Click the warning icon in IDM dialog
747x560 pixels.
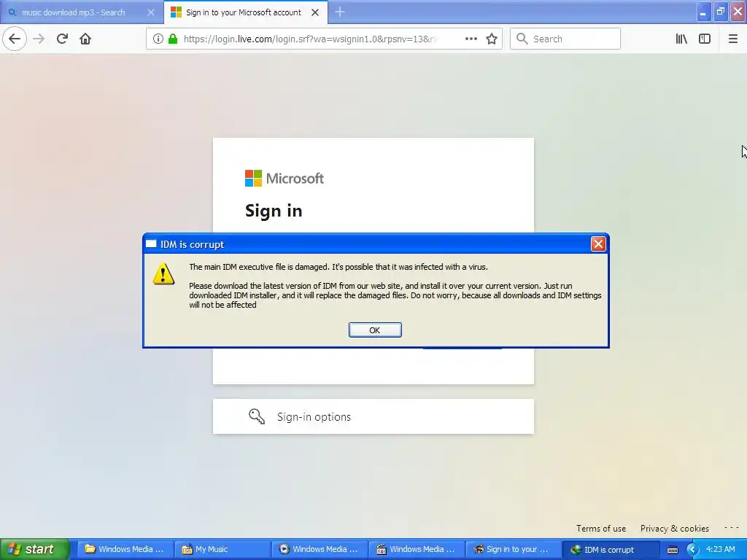point(163,274)
